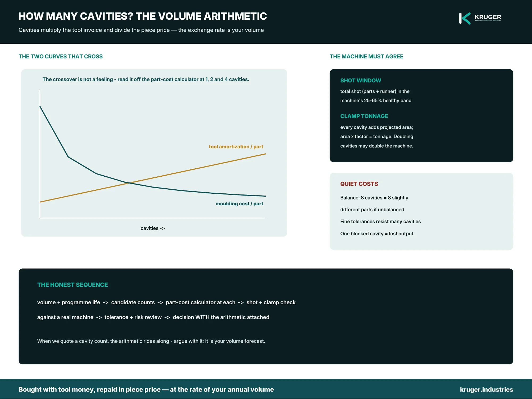Click the 'moulding cost / part' label
The image size is (532, 399).
point(239,203)
